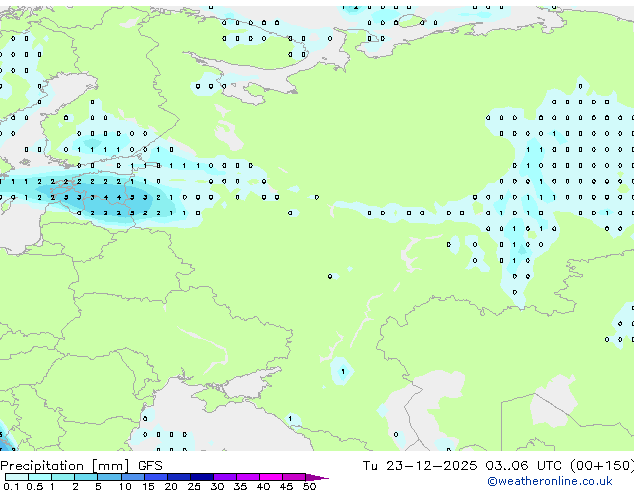Screen dimensions: 634x490
Task: Click the '35' legend scale label
Action: click(240, 486)
